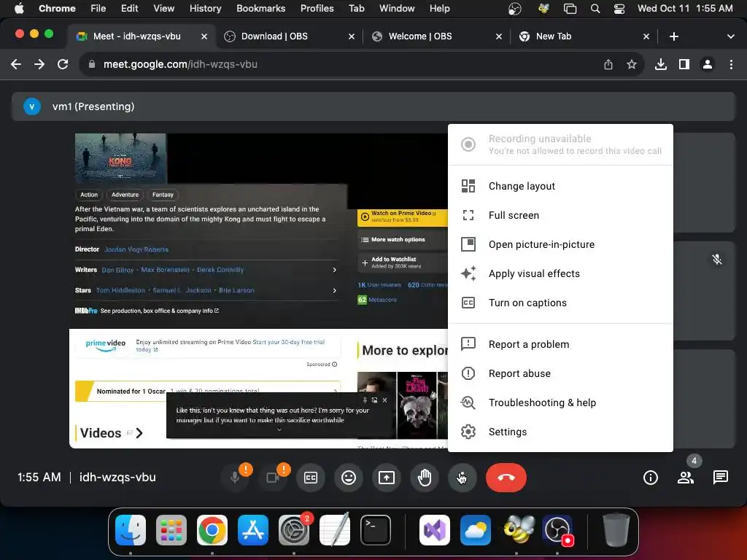The width and height of the screenshot is (747, 560).
Task: Click the Change layout grid icon
Action: (x=468, y=186)
